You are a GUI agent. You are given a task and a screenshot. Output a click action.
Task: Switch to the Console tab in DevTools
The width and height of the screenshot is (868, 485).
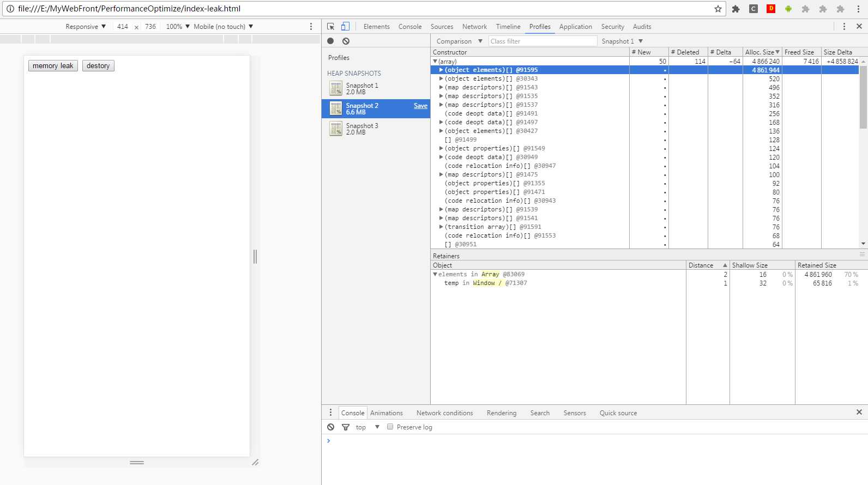click(410, 26)
